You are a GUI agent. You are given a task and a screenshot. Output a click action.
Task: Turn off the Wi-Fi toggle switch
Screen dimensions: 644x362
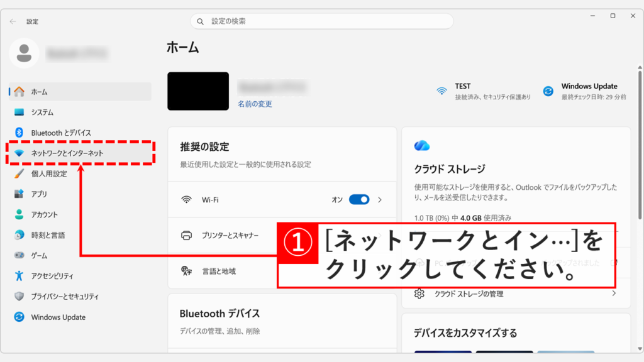359,200
